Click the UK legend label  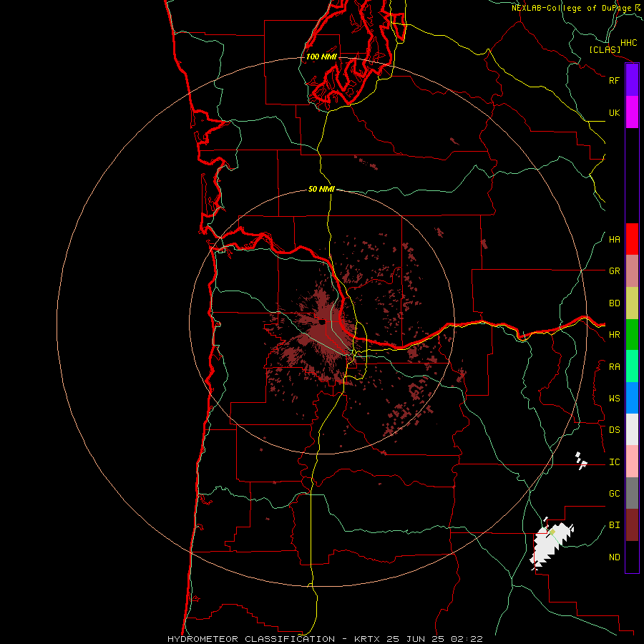coord(615,112)
